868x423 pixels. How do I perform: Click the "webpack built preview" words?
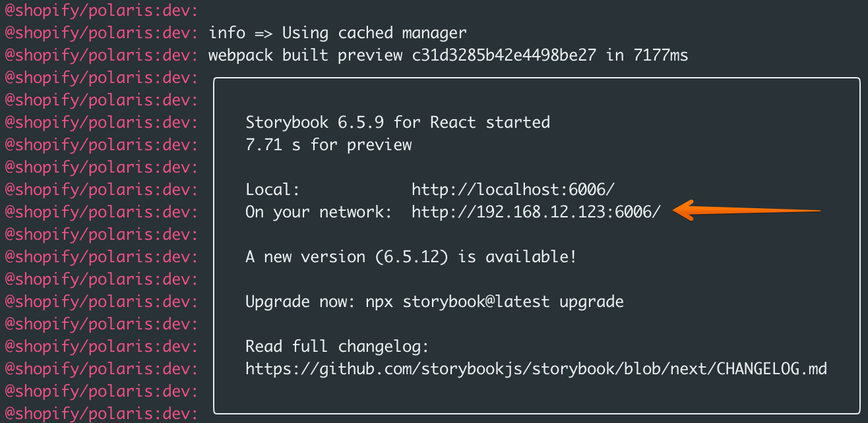tap(301, 55)
